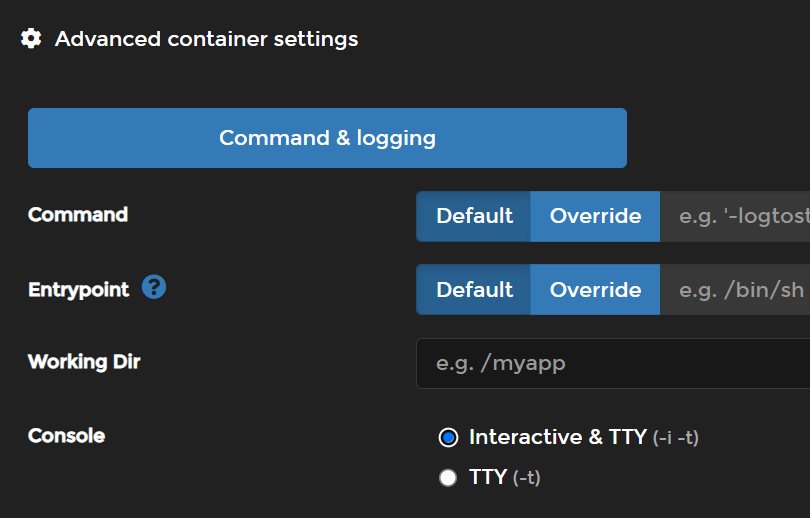Click the Command row label
Screen dimensions: 810x518
tap(78, 215)
